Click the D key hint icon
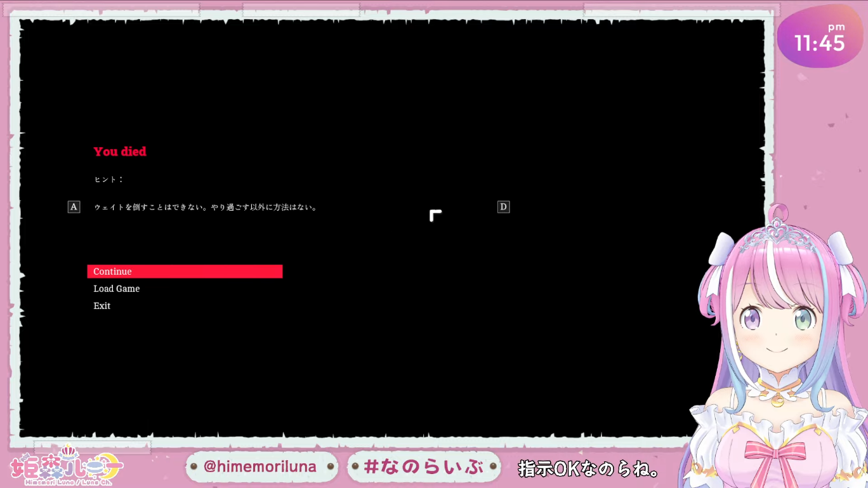 coord(503,207)
